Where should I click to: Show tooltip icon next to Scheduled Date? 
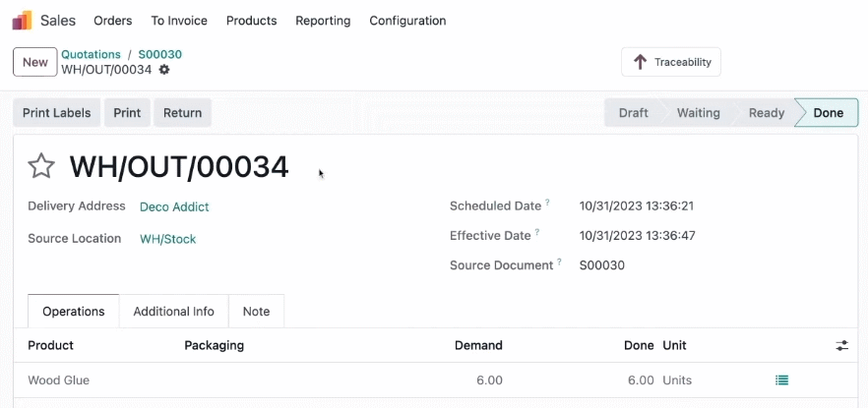click(x=547, y=203)
